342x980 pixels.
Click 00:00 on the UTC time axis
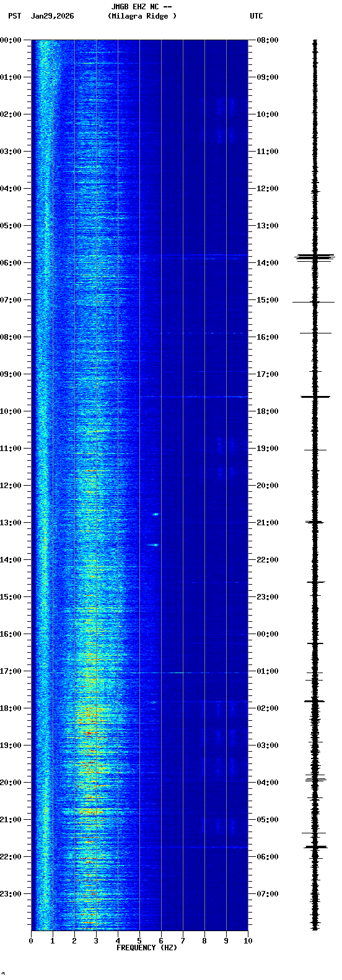click(x=268, y=634)
